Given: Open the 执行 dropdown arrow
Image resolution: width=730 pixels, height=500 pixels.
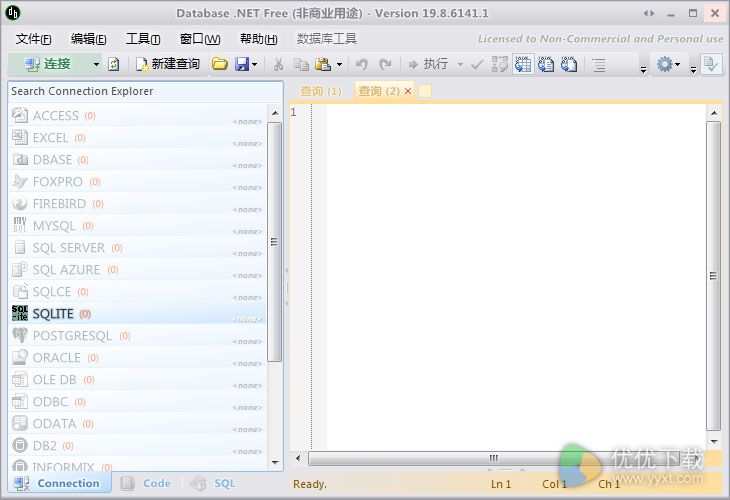Looking at the screenshot, I should (460, 64).
